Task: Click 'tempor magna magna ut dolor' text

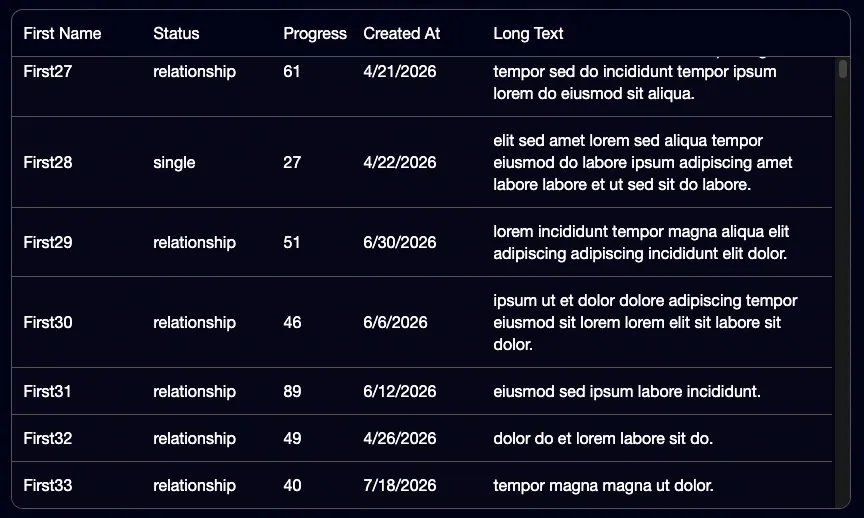Action: 603,485
